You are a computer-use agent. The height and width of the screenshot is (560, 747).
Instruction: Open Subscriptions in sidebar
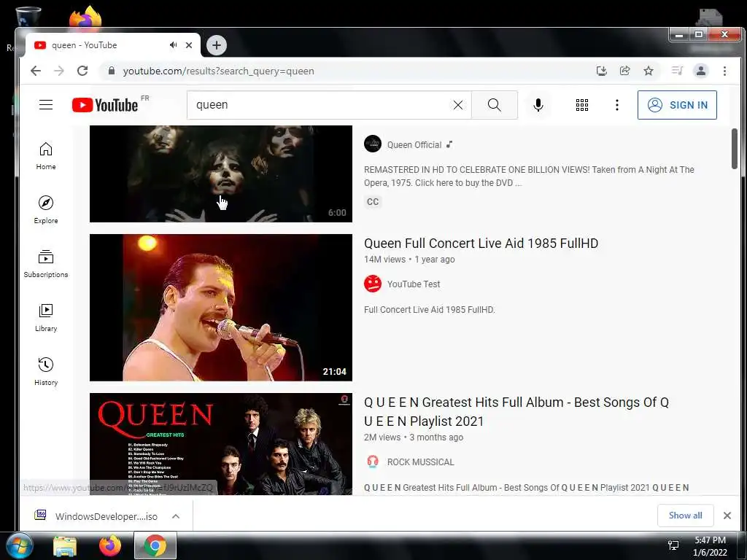46,264
